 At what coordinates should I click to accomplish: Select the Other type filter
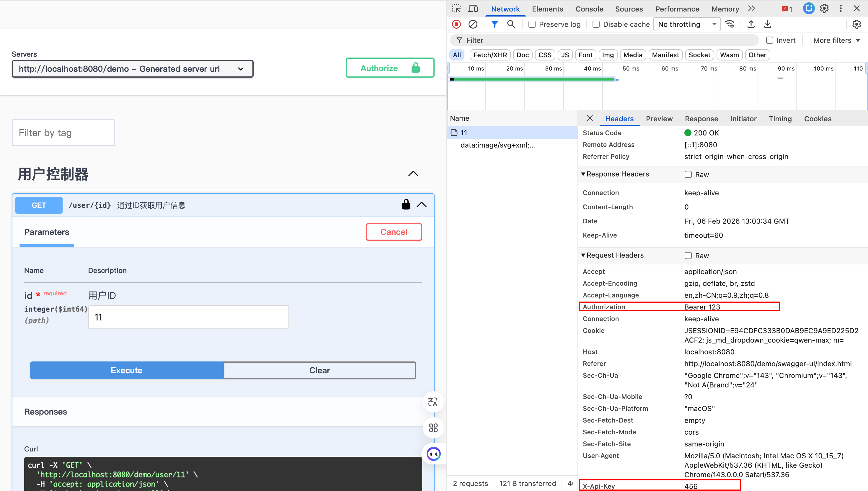(757, 55)
